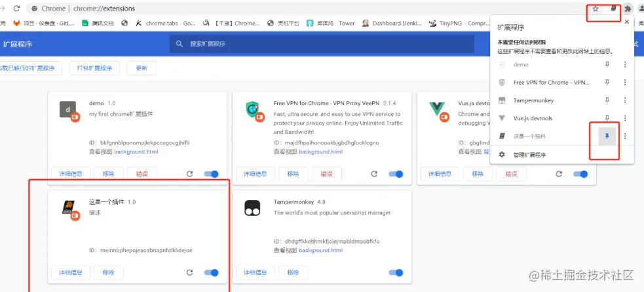The height and width of the screenshot is (292, 644).
Task: Toggle the Tampermonkey extension off
Action: point(396,273)
